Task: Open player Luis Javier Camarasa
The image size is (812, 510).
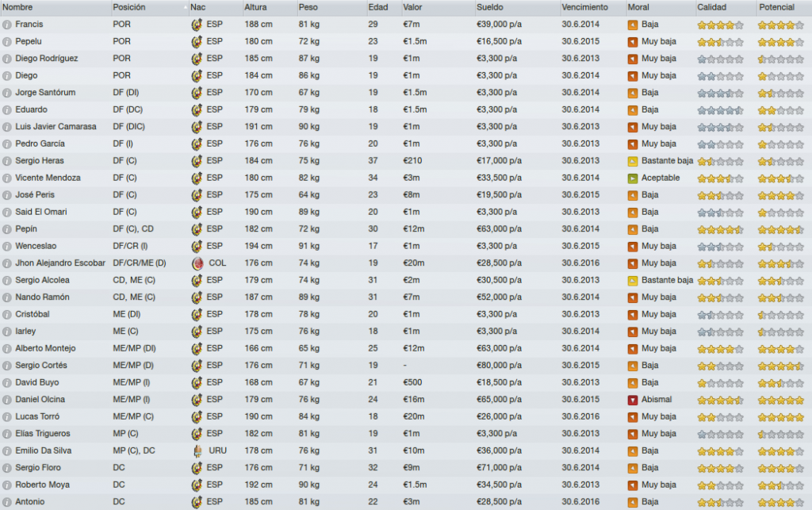Action: point(56,126)
